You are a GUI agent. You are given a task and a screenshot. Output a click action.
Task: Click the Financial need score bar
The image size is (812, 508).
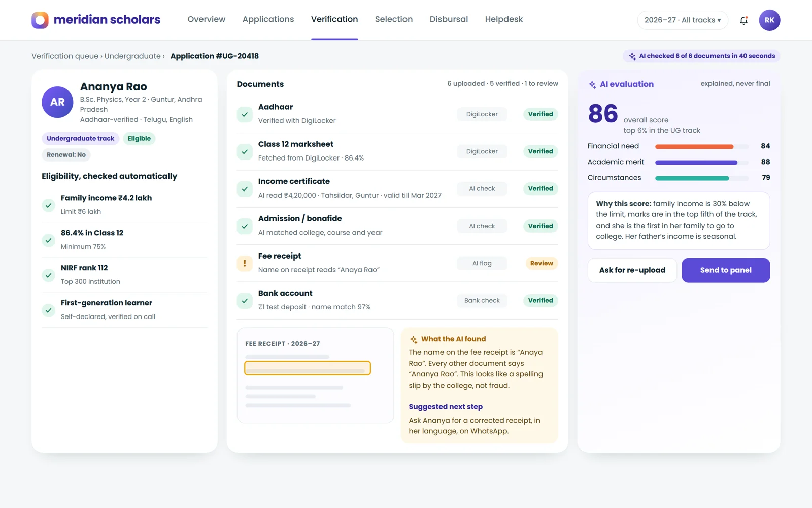pyautogui.click(x=702, y=146)
